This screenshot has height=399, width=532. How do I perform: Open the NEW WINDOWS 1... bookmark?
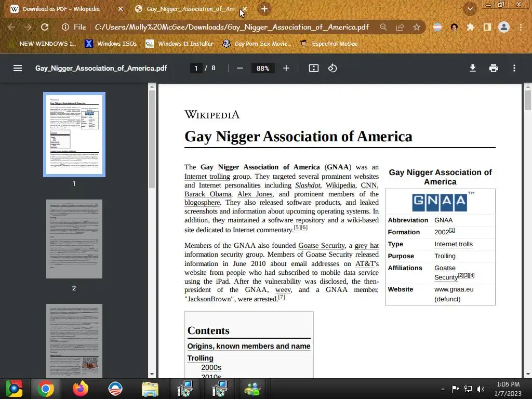(x=42, y=44)
